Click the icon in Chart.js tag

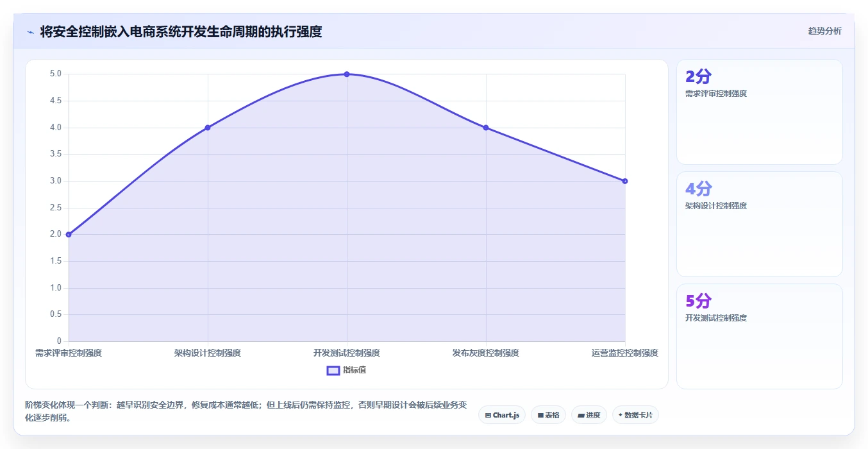pyautogui.click(x=488, y=416)
